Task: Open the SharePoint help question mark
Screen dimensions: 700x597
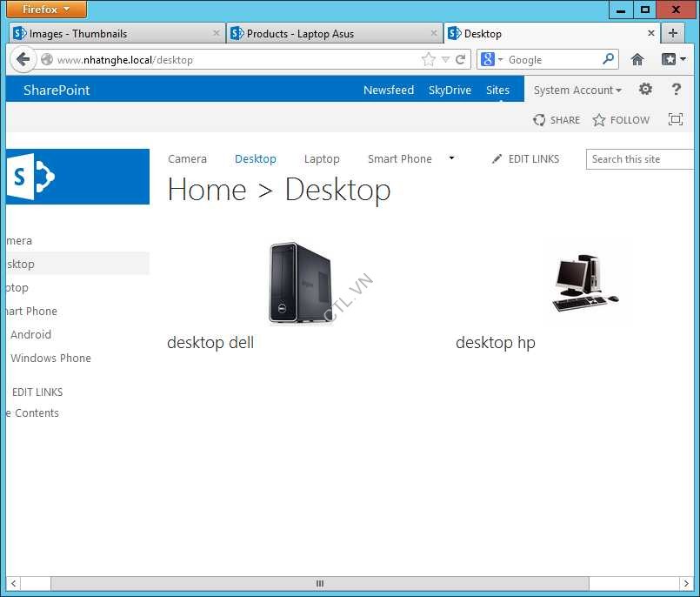Action: (677, 90)
